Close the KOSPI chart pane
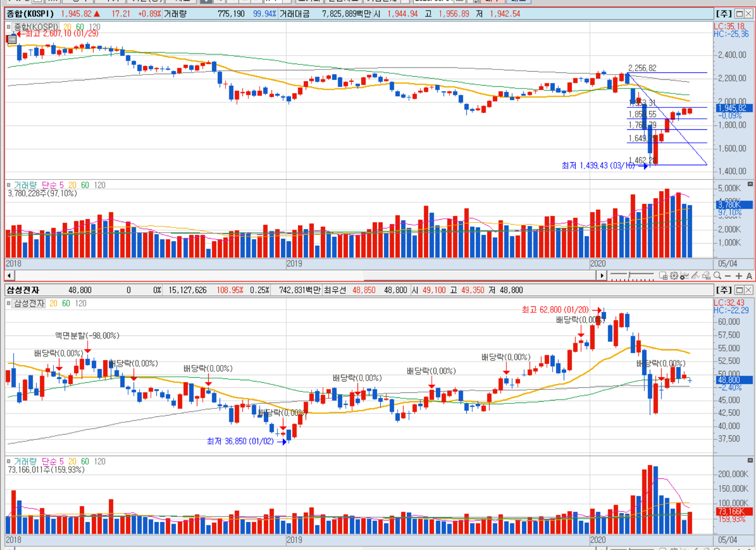Screen dimensions: 756x550 click(x=748, y=14)
